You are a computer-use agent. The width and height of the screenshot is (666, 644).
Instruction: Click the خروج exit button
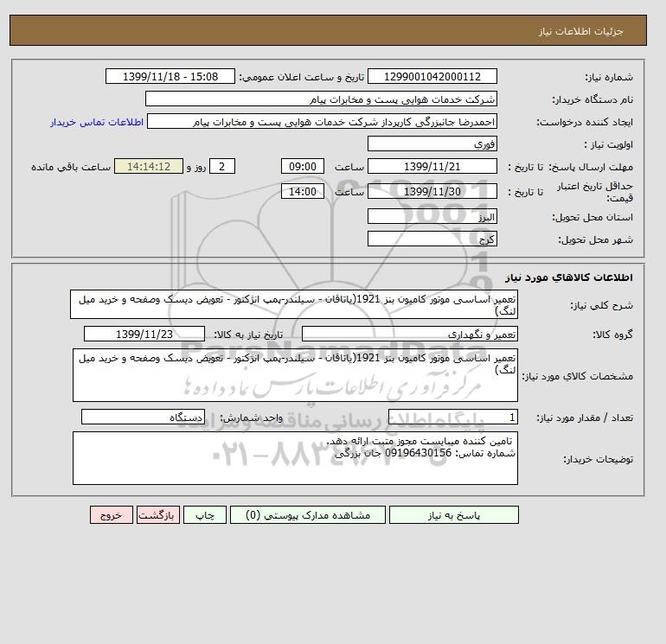click(112, 515)
